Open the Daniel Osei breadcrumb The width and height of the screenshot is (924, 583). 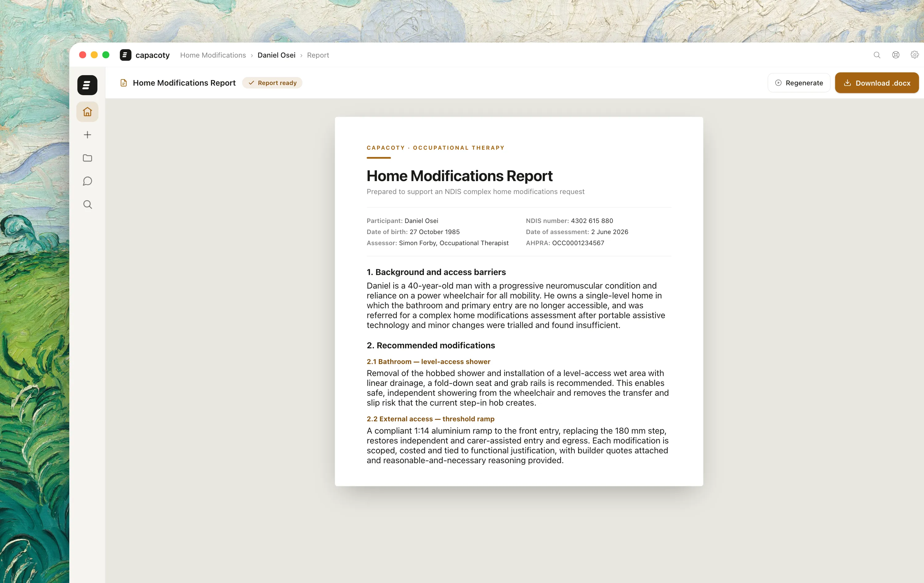(x=276, y=55)
